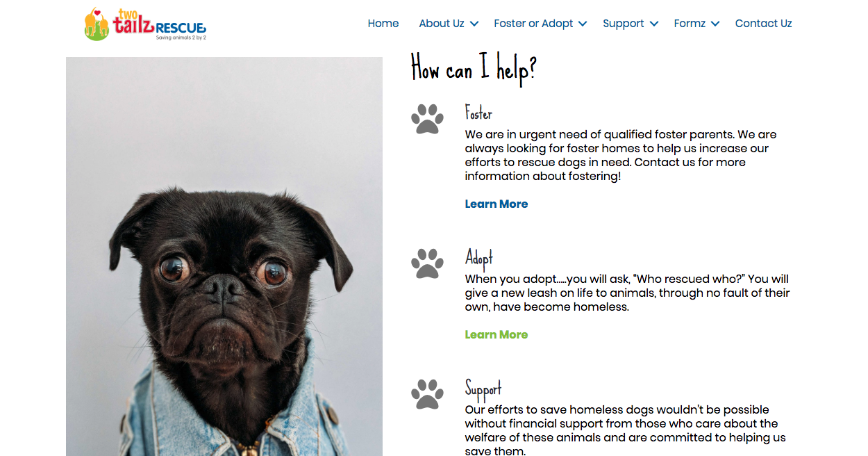868x456 pixels.
Task: Click the Support section heading
Action: point(483,389)
